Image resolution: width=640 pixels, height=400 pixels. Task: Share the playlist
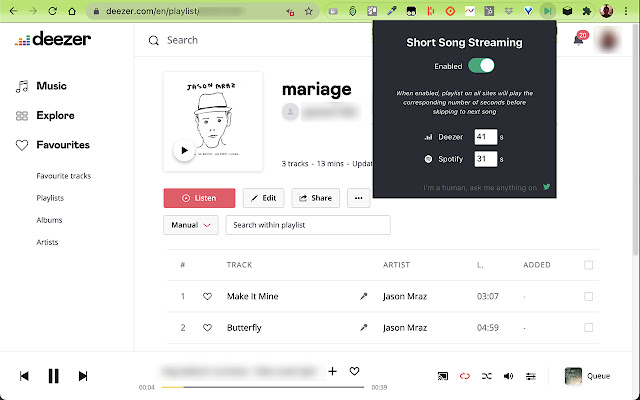315,198
